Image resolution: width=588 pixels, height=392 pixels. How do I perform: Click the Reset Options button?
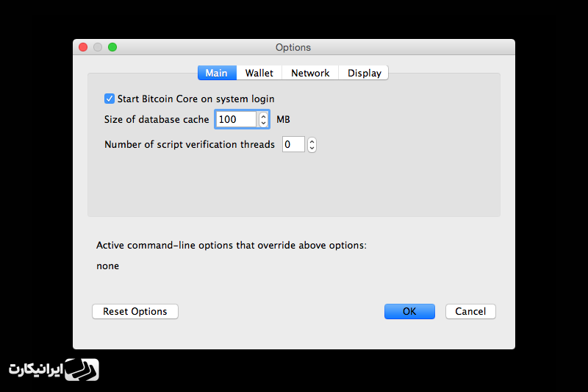pyautogui.click(x=135, y=311)
